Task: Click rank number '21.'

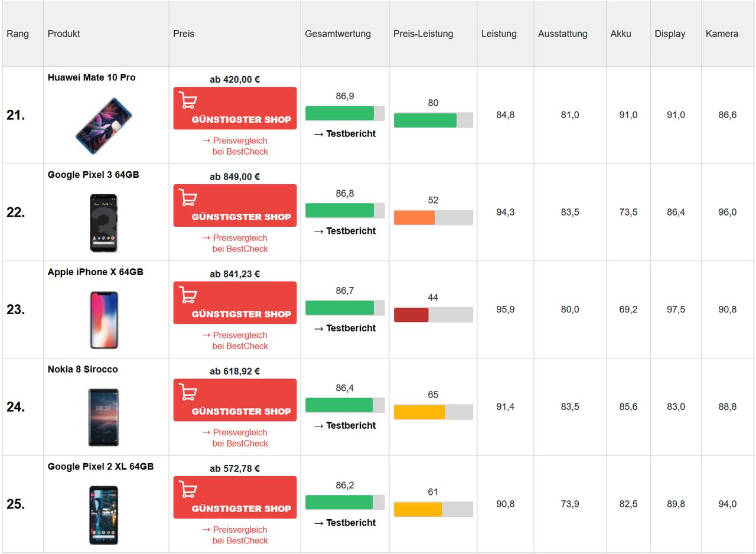Action: 16,115
